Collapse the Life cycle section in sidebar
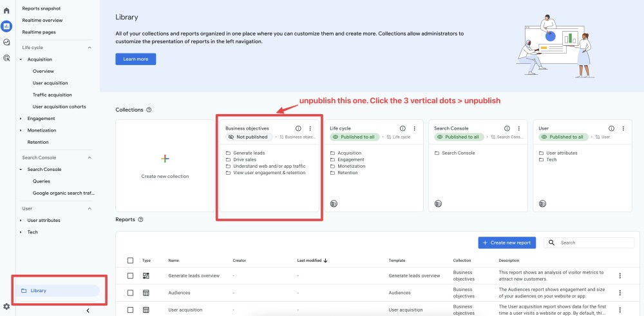Viewport: 644px width, 316px height. click(90, 48)
